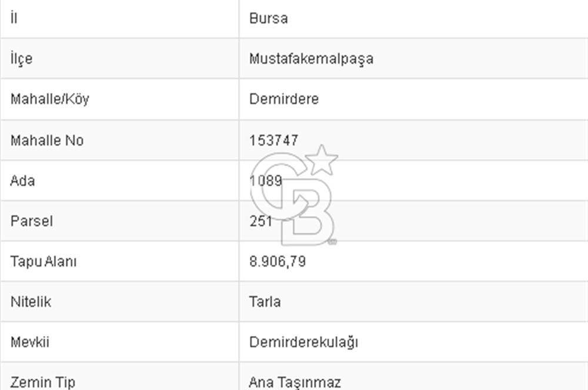Click the Parsel value 251

click(x=260, y=221)
